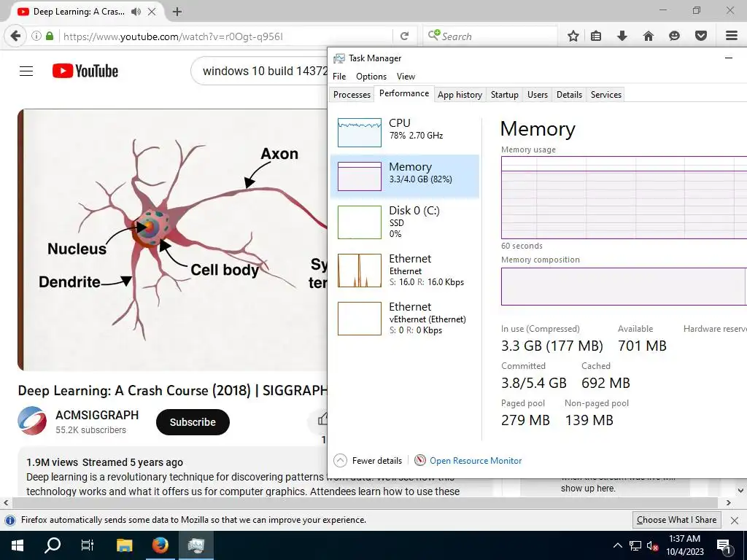Bookmark this page with the star icon
The width and height of the screenshot is (747, 560).
pos(573,36)
